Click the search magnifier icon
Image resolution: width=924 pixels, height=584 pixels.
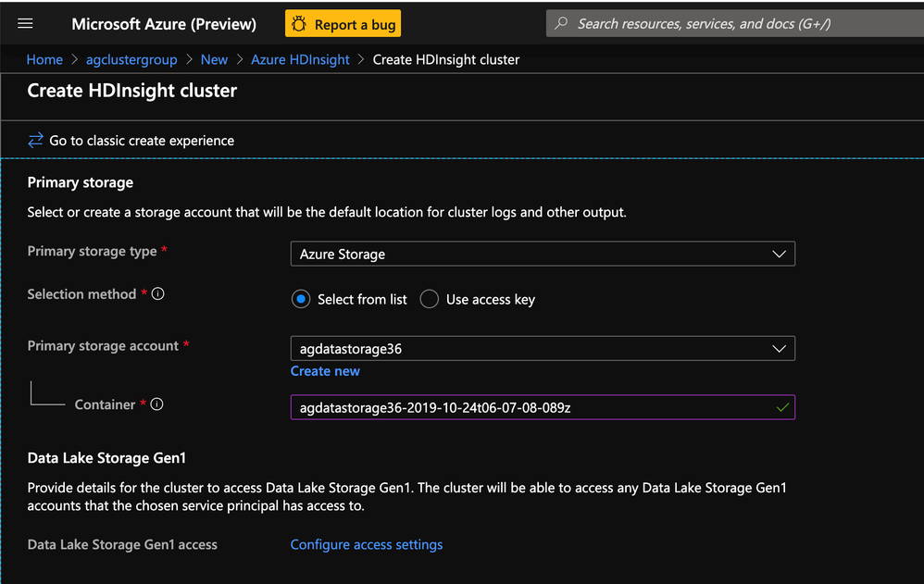pyautogui.click(x=561, y=23)
